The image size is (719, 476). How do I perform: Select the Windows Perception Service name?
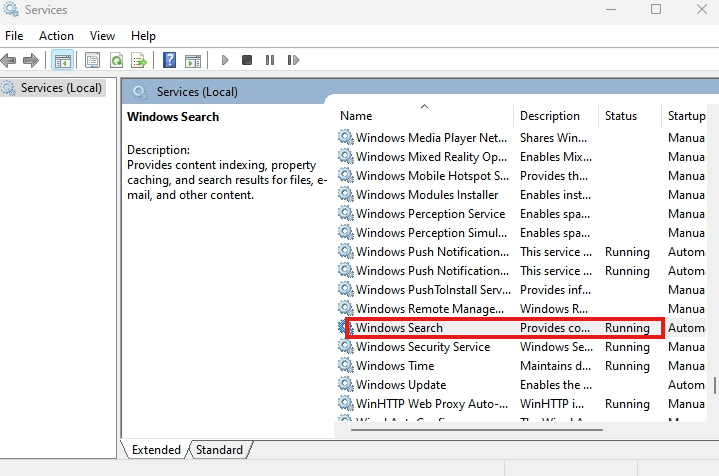click(431, 214)
